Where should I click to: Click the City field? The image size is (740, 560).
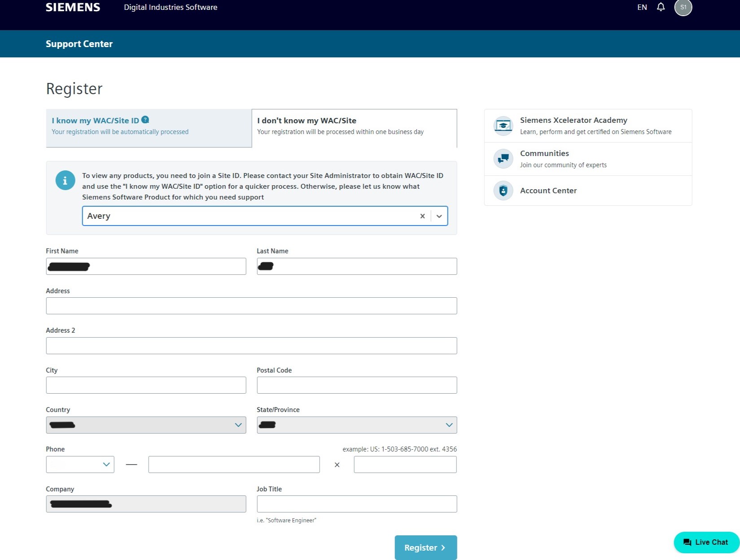[146, 385]
